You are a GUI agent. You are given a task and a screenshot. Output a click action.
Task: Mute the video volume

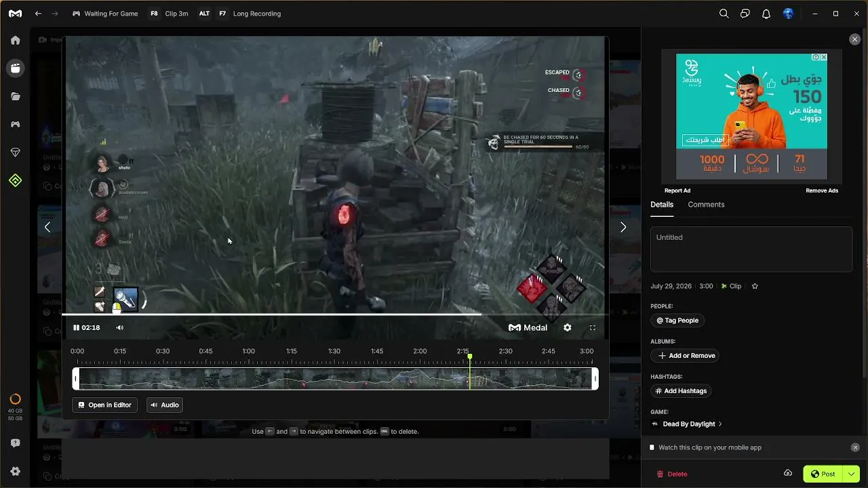coord(119,327)
